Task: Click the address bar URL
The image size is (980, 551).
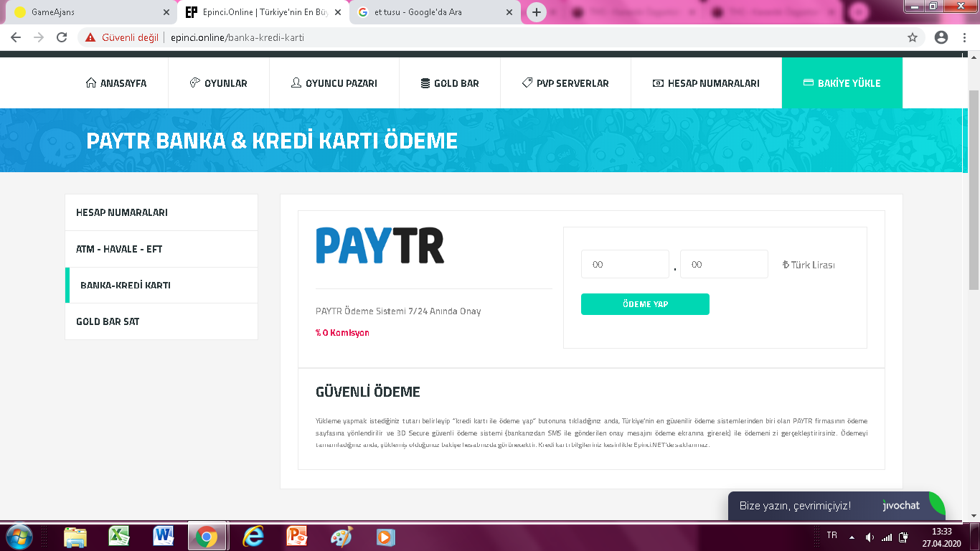Action: coord(237,37)
